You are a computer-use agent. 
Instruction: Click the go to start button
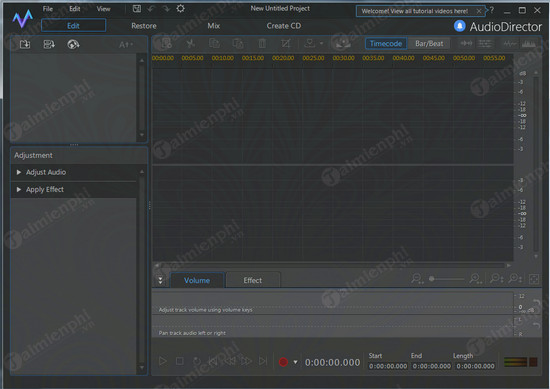tap(213, 361)
